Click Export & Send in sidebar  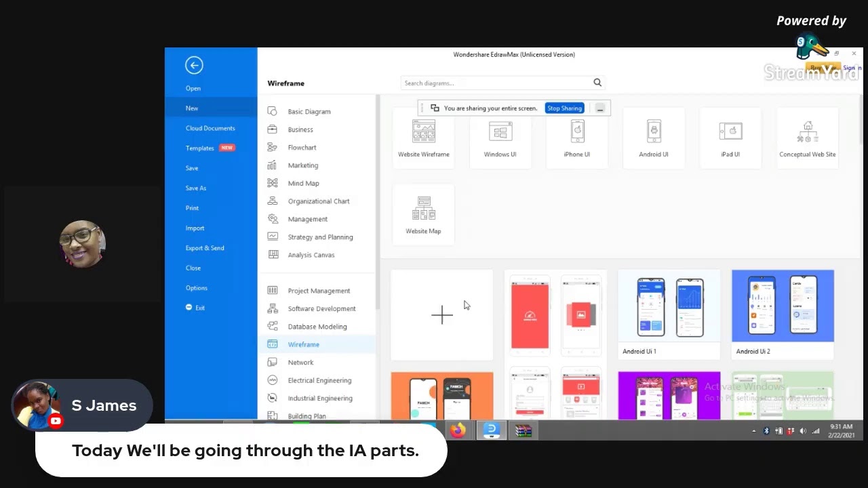coord(205,248)
